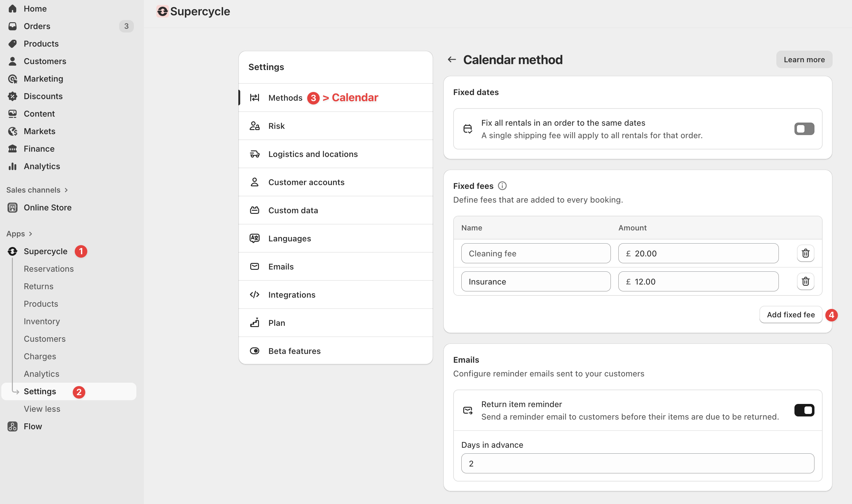Click the Insurance fee trash icon
The height and width of the screenshot is (504, 852).
pyautogui.click(x=805, y=282)
